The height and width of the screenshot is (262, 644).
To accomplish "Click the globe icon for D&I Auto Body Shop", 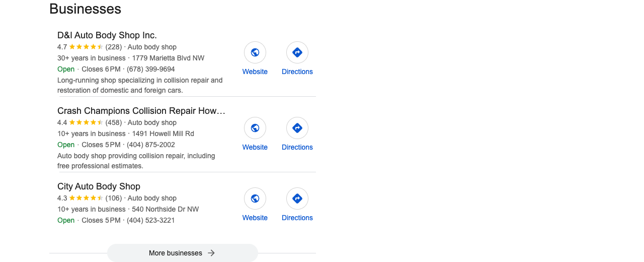I will 255,52.
